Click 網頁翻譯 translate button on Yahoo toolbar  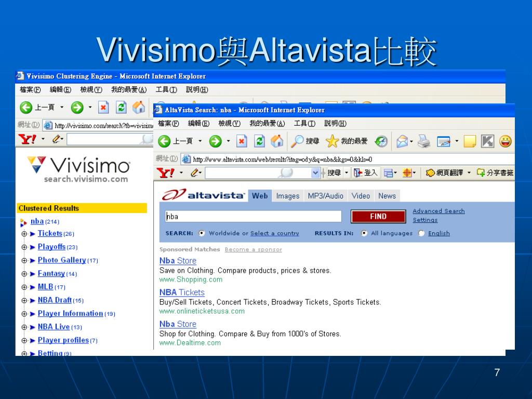coord(445,173)
